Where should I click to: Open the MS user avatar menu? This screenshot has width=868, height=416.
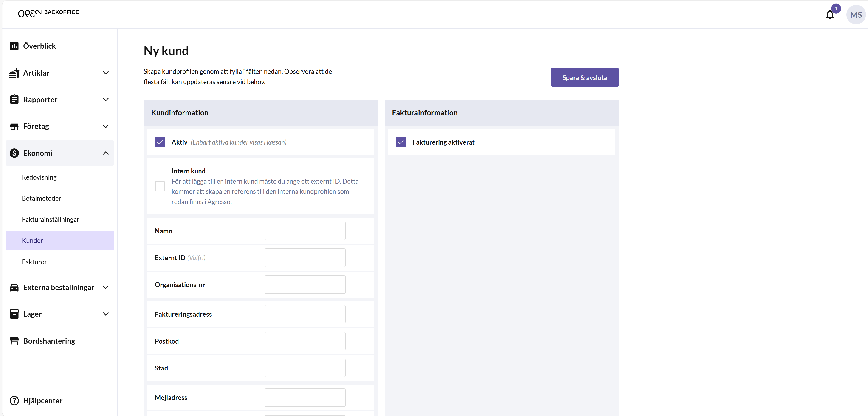[x=856, y=15]
